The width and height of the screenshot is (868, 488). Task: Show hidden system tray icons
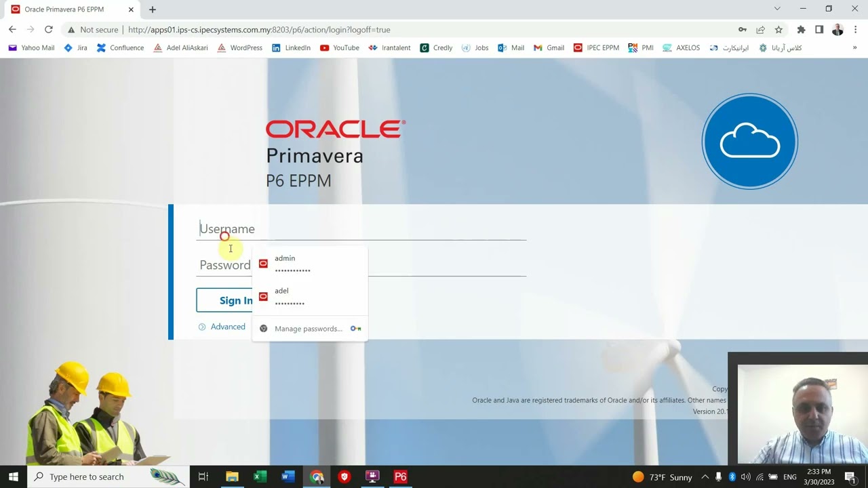point(705,477)
